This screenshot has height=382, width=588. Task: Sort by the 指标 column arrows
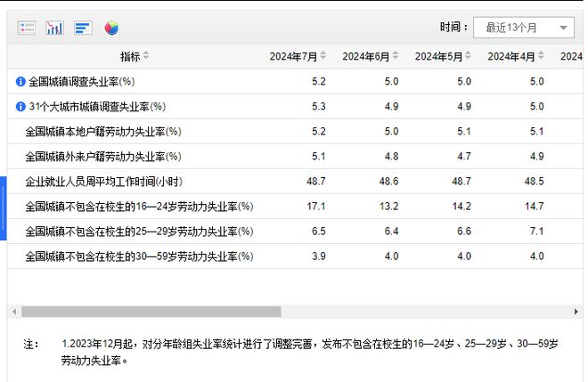(146, 55)
